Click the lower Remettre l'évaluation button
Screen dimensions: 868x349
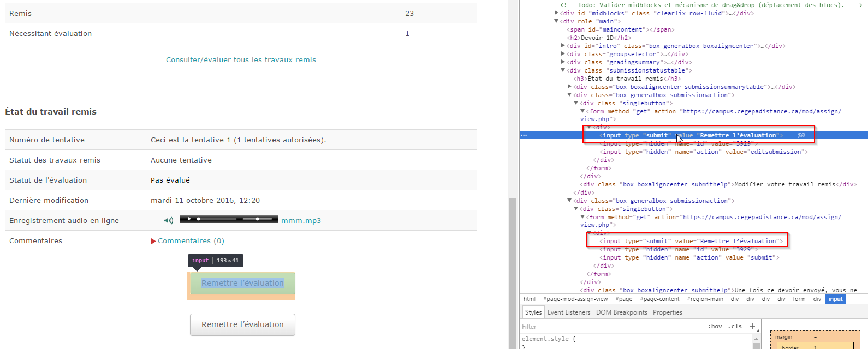(x=242, y=324)
